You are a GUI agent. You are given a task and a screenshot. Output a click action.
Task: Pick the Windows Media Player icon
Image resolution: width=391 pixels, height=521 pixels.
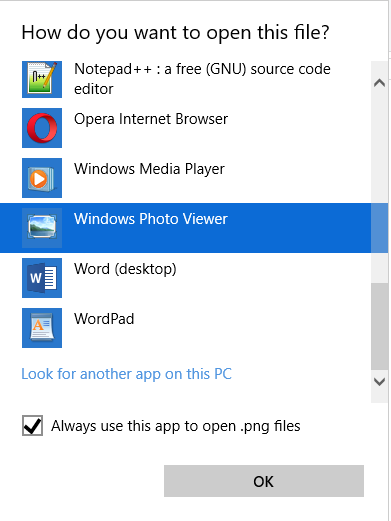[x=42, y=178]
